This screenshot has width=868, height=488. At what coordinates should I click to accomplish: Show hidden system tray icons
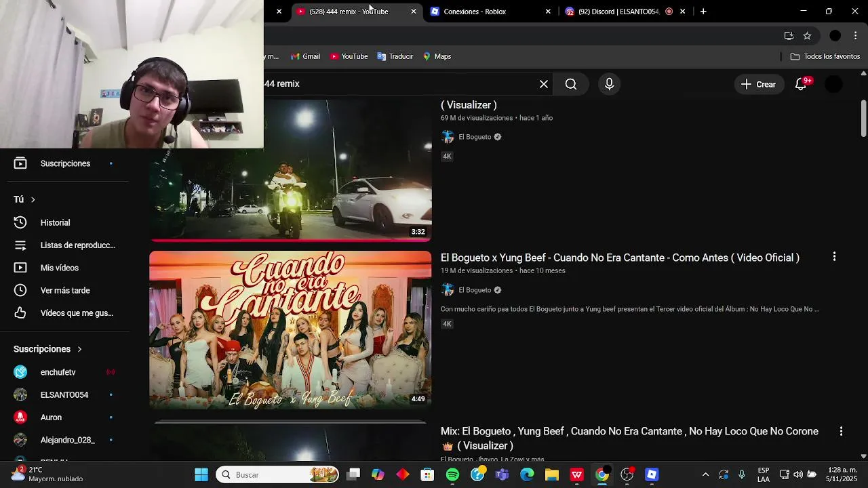(x=705, y=474)
